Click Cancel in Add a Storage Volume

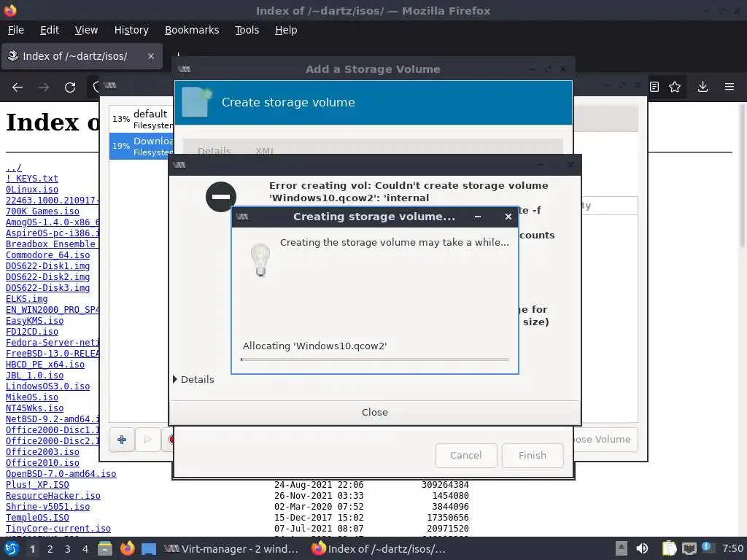pyautogui.click(x=466, y=455)
